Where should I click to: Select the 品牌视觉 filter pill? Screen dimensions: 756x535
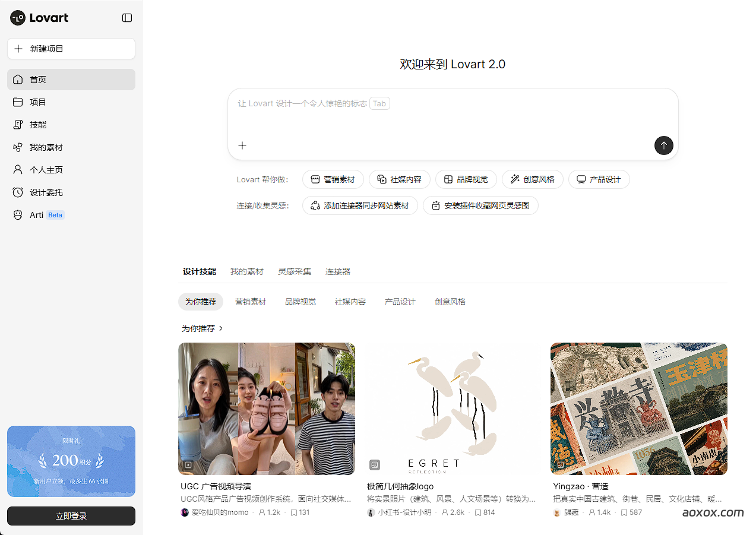[300, 302]
